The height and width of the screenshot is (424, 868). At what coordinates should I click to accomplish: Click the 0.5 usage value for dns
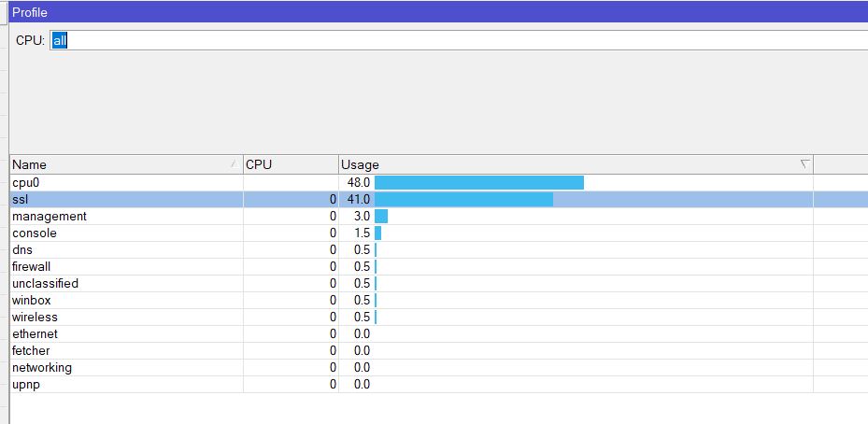(362, 249)
